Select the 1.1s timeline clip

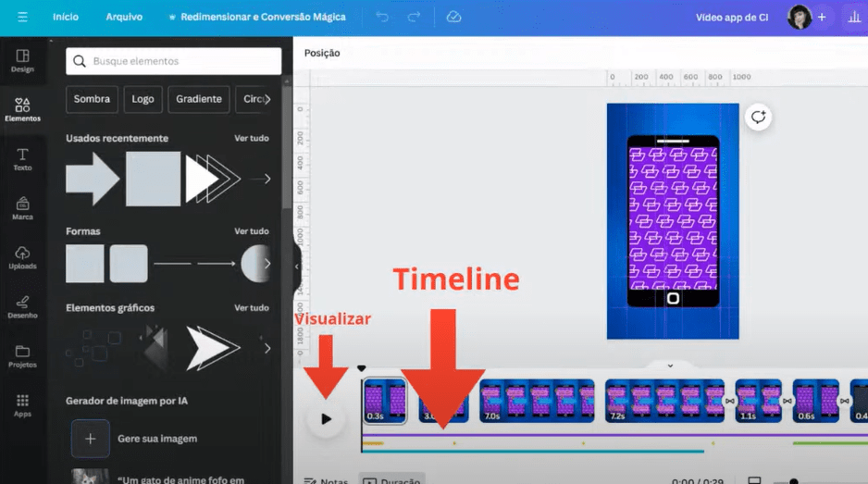(x=758, y=401)
